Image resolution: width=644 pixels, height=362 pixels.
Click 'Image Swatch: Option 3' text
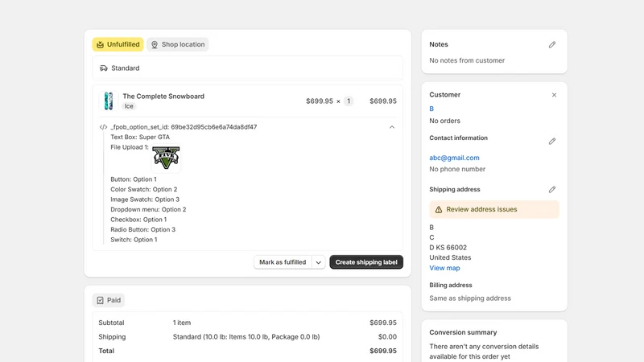click(x=145, y=200)
